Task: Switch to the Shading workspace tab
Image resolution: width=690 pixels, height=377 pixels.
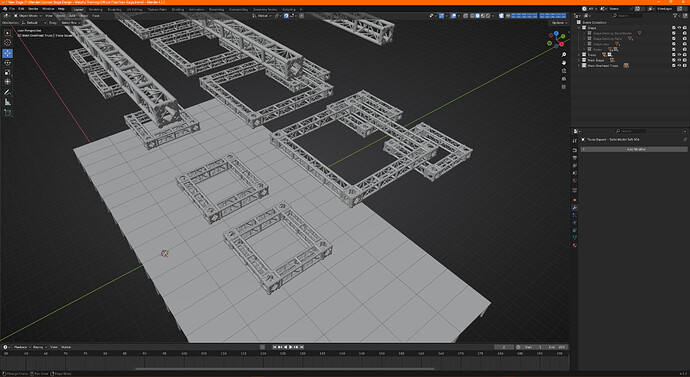Action: pos(178,9)
